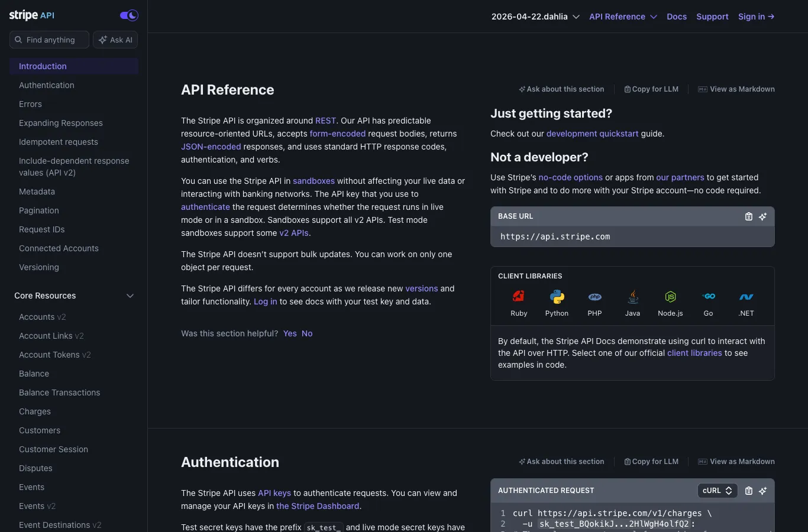This screenshot has width=808, height=532.
Task: Open Include-dependent response values sidebar item
Action: point(74,167)
